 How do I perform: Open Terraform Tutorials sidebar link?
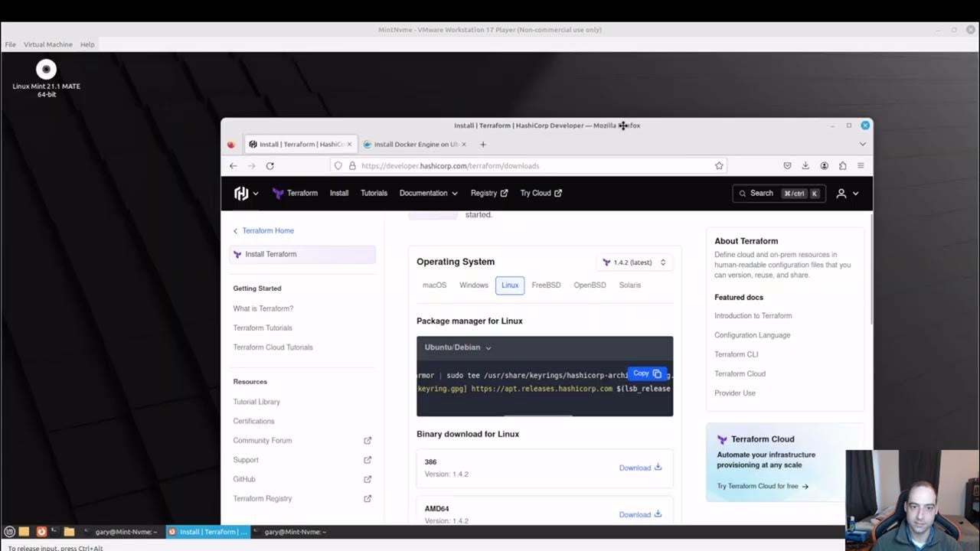[263, 328]
